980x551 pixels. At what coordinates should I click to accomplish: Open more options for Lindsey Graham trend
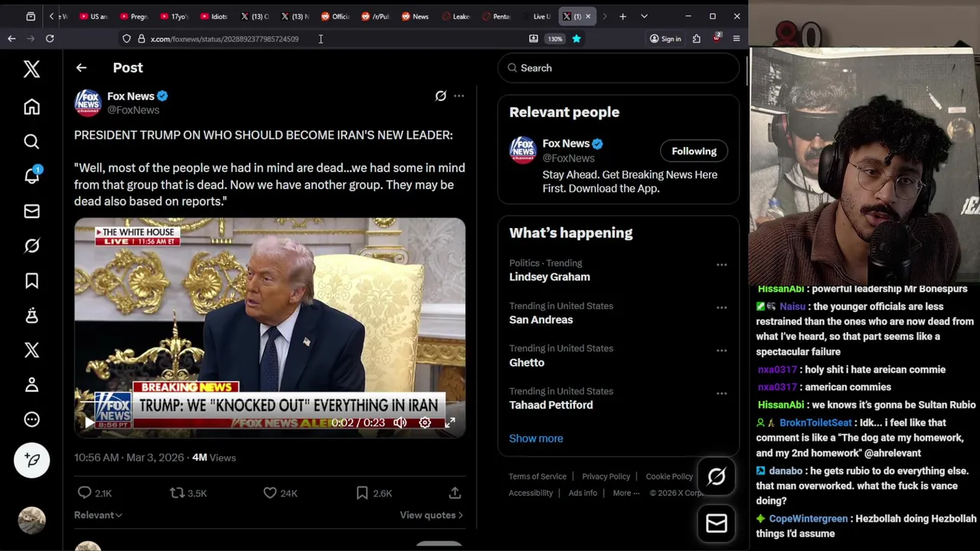click(x=721, y=265)
